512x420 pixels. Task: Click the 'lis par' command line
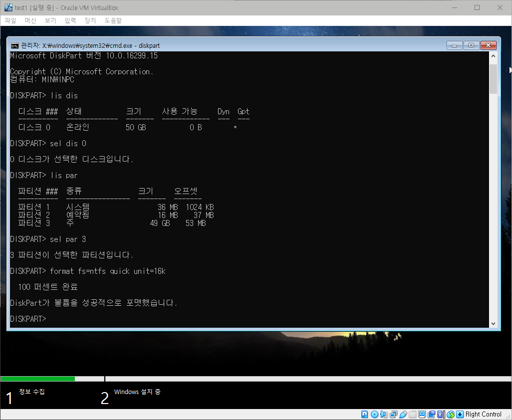tap(44, 175)
